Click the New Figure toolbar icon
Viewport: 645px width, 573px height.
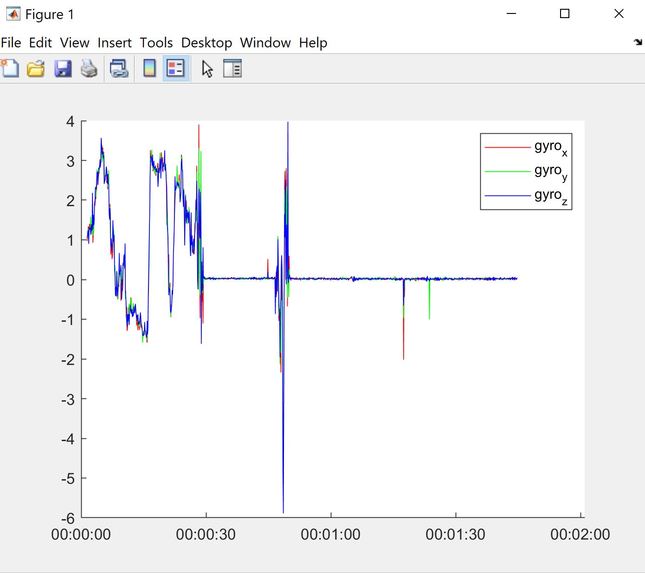click(10, 68)
